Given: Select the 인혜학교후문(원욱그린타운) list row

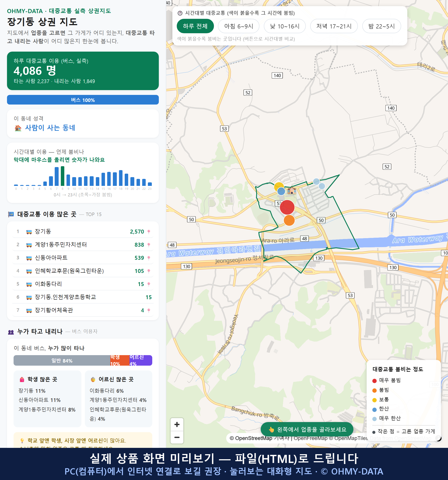Looking at the screenshot, I should click(x=83, y=271).
